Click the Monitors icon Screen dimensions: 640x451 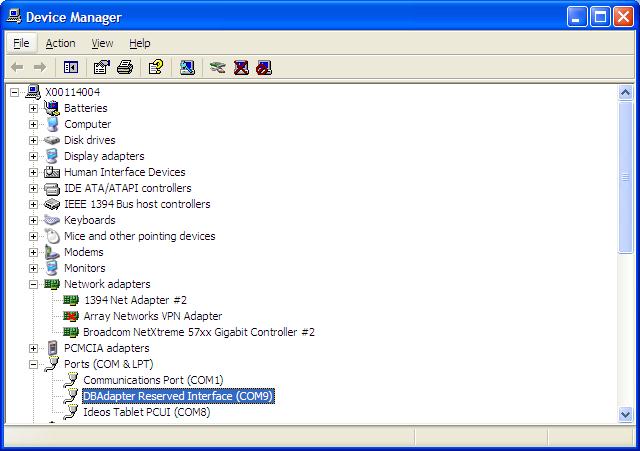point(52,268)
